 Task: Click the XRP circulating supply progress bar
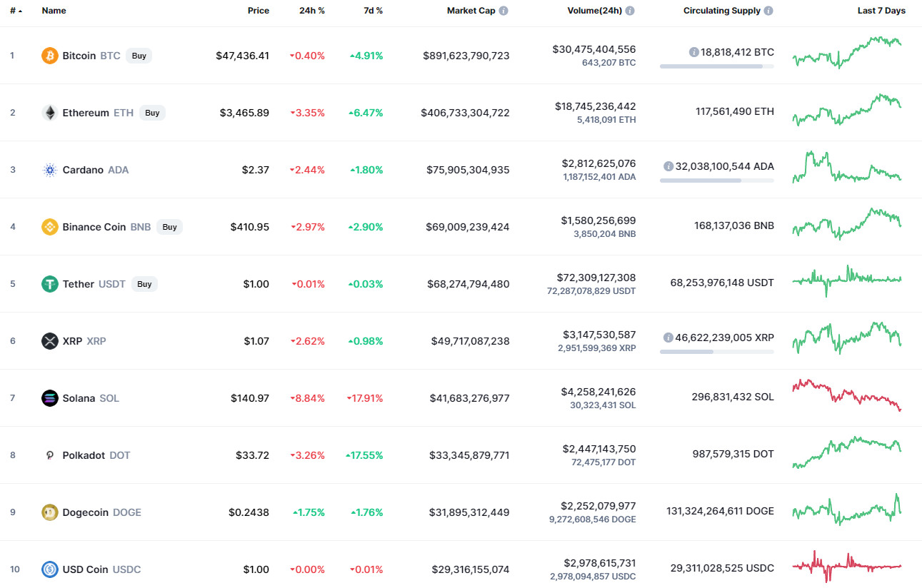coord(716,352)
